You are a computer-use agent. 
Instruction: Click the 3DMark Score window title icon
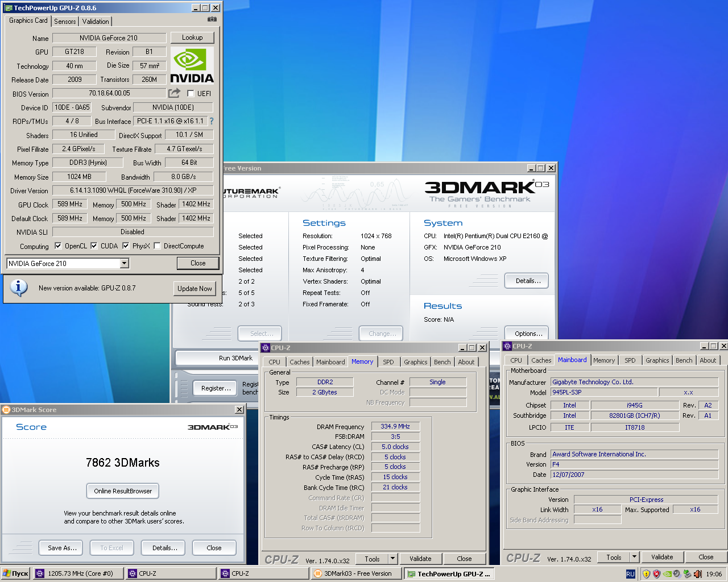click(6, 409)
